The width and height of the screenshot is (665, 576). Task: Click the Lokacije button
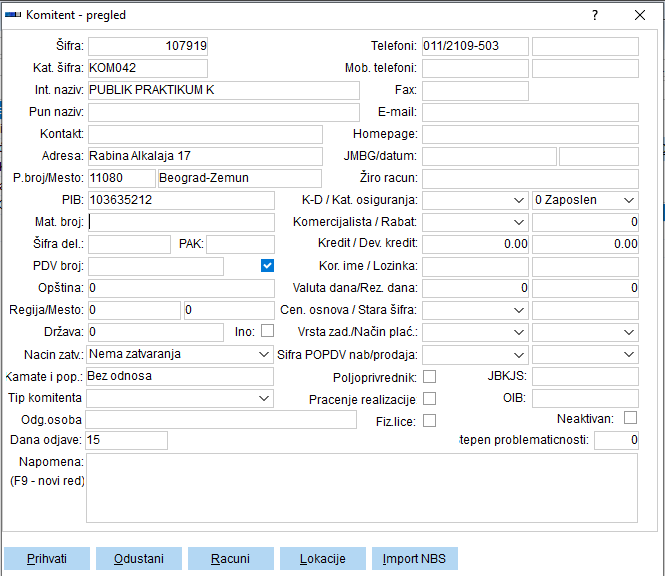[x=322, y=559]
